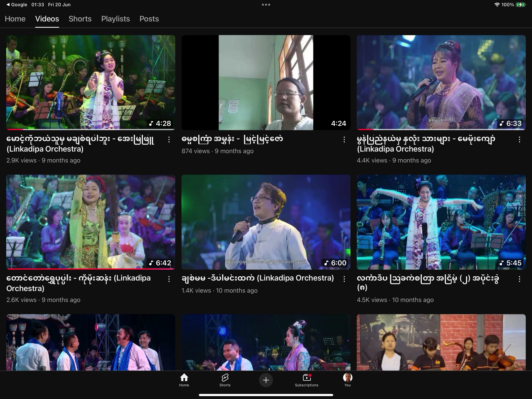
Task: Open the channel Home tab
Action: coord(15,19)
